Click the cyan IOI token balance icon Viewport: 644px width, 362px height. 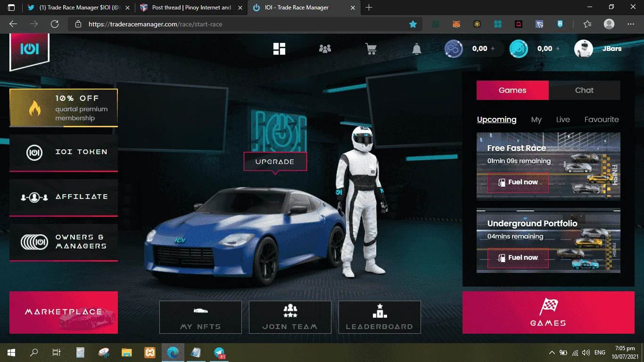[x=519, y=49]
